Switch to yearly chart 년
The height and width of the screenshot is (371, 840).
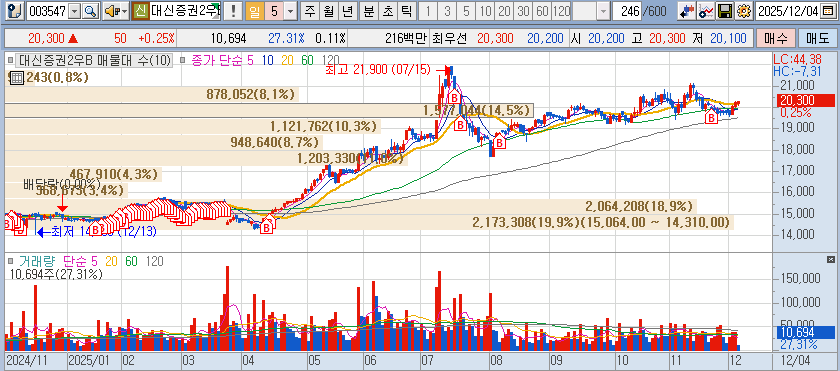347,10
